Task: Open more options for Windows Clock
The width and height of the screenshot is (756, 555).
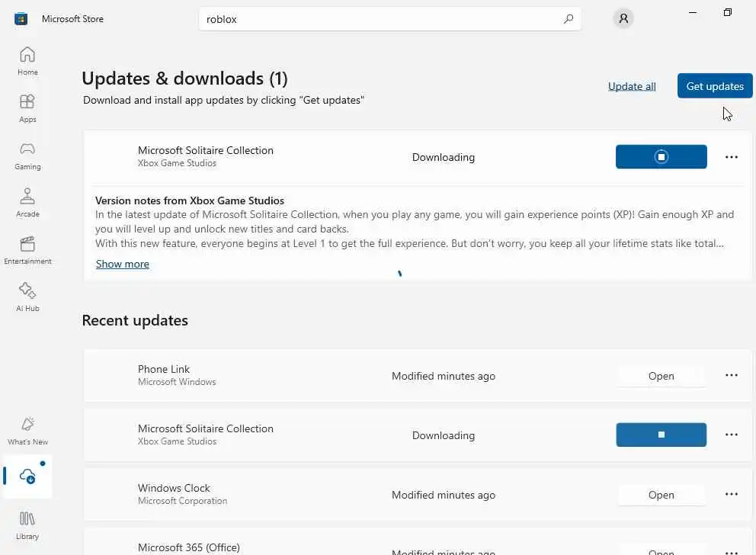Action: pos(732,494)
